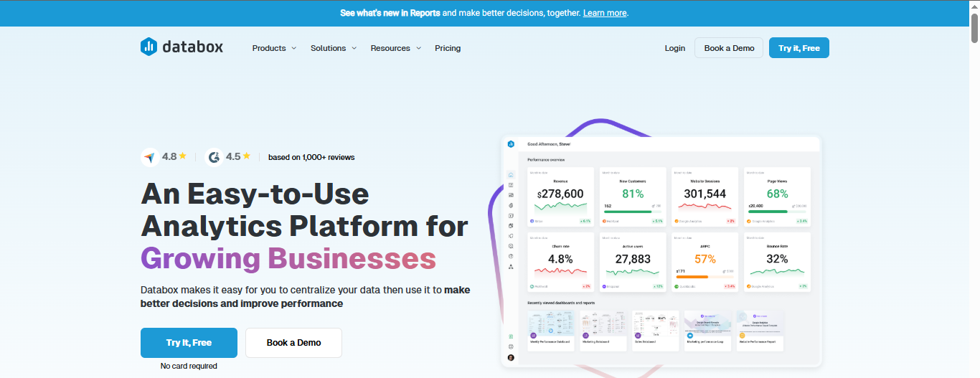
Task: Click the Google Analytics icon on the Website Sessions card
Action: tap(677, 221)
